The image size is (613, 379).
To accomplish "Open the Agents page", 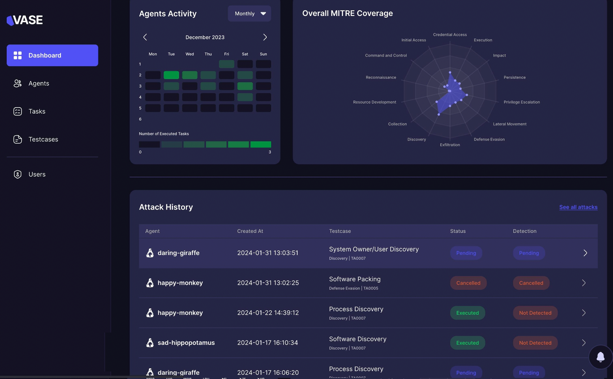I will 38,83.
